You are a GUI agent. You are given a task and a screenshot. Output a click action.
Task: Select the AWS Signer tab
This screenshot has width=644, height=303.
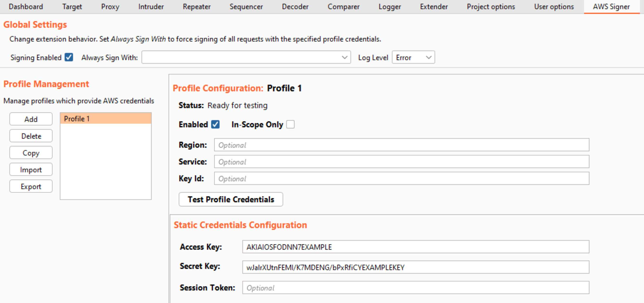(x=611, y=6)
